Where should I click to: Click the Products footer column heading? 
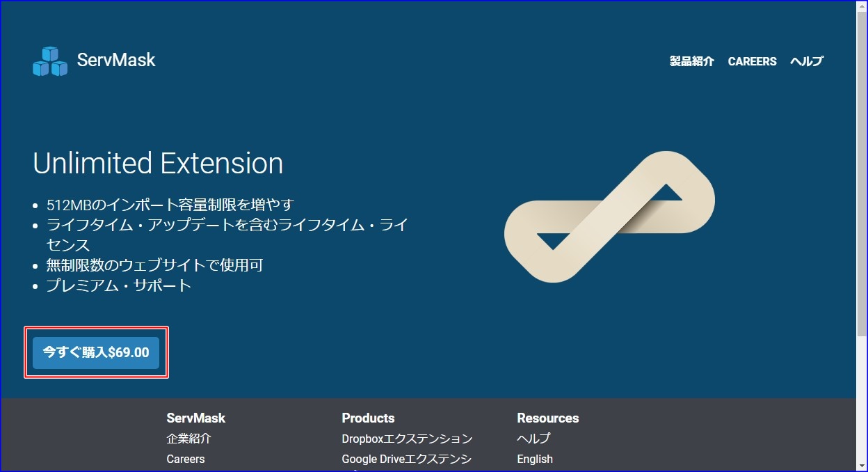[x=368, y=418]
